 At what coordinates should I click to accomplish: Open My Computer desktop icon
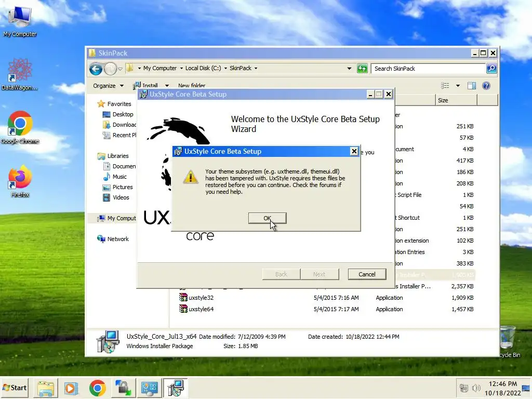20,21
